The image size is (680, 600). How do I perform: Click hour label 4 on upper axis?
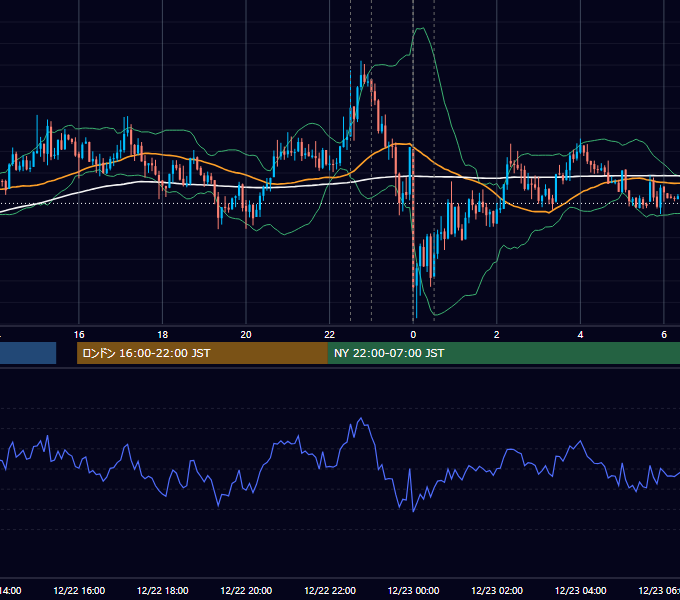[580, 335]
